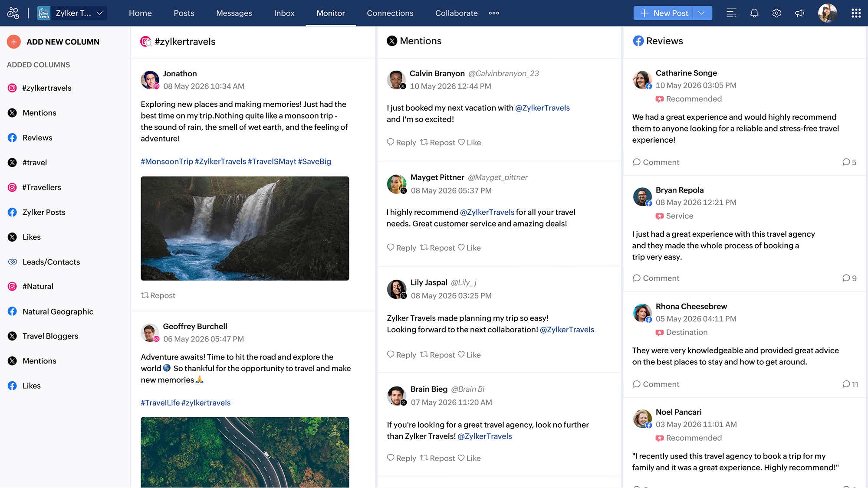Image resolution: width=868 pixels, height=488 pixels.
Task: Open the settings gear icon
Action: click(x=776, y=13)
